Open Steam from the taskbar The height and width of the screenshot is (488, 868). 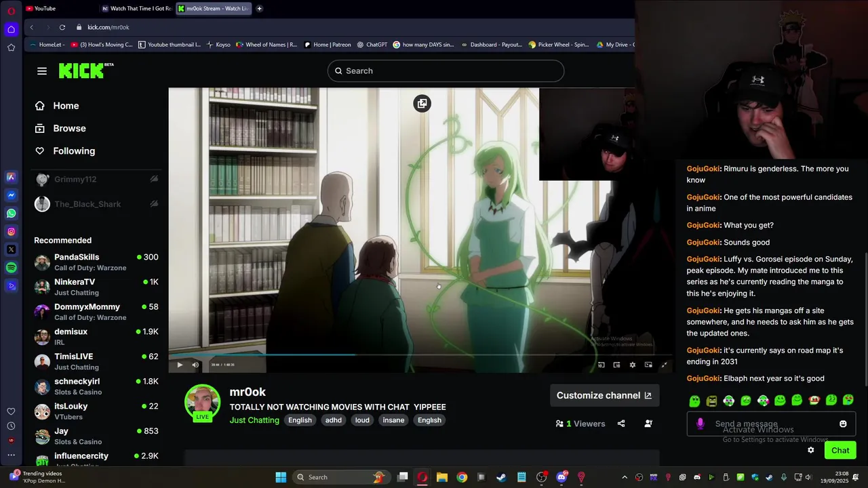coord(501,477)
